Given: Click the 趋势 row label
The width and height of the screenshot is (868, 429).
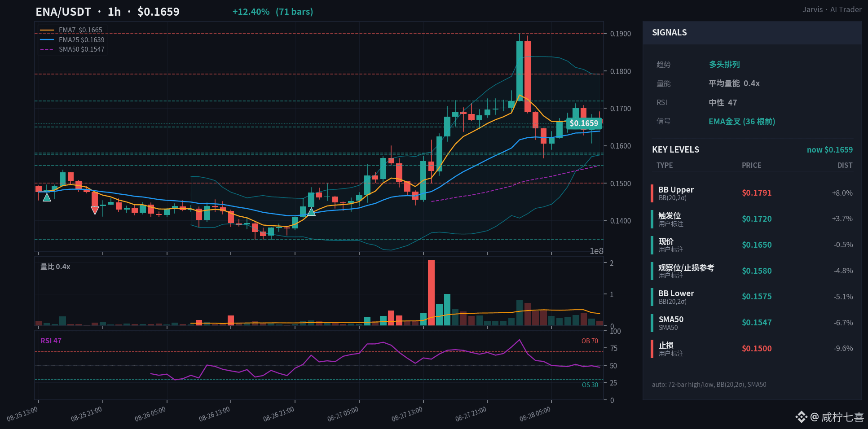Looking at the screenshot, I should (663, 65).
